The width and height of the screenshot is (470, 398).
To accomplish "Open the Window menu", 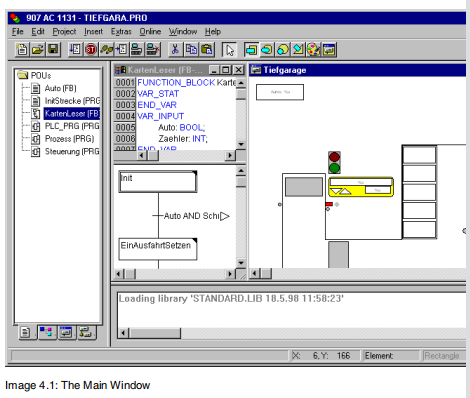I will pos(183,32).
